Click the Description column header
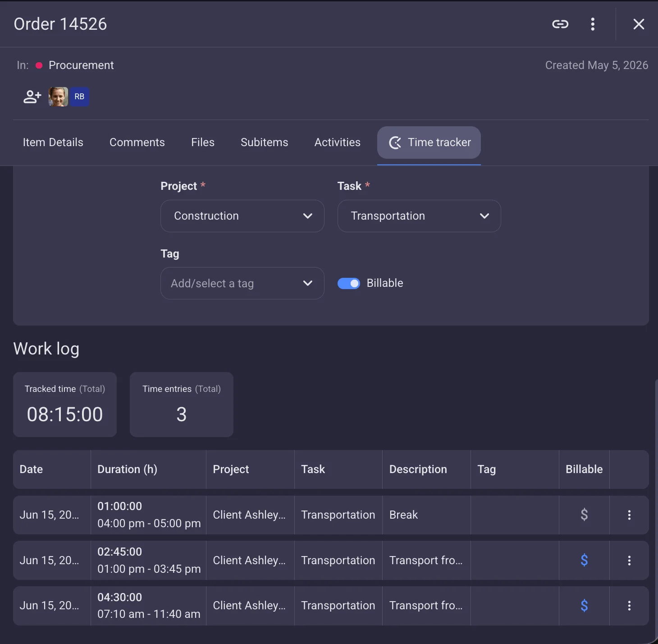This screenshot has height=644, width=658. click(x=426, y=469)
